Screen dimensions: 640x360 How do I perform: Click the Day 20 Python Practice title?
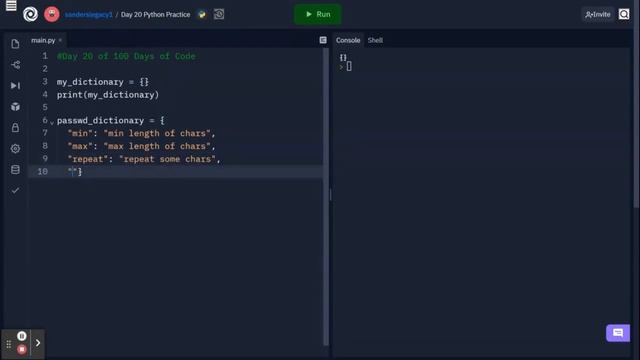[156, 15]
